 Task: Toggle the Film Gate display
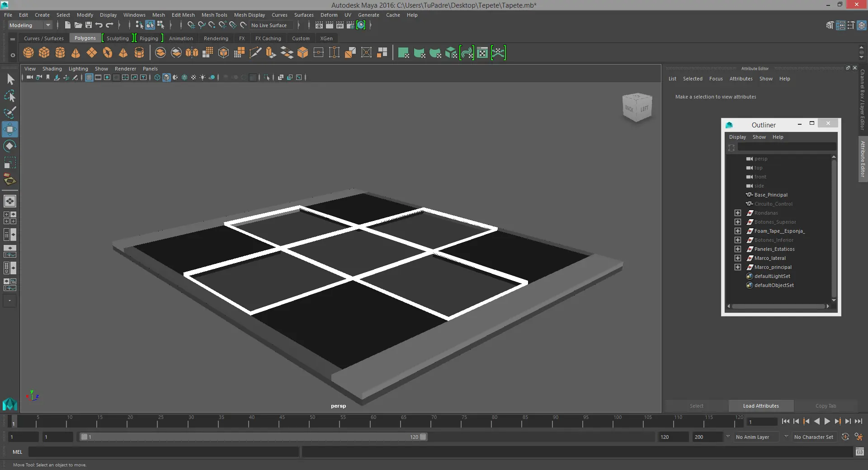(98, 77)
